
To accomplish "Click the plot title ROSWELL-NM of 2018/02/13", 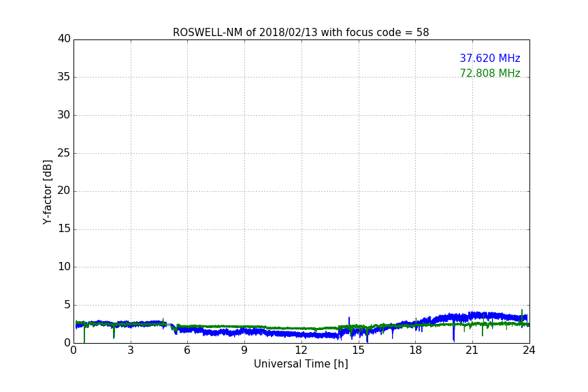I will pyautogui.click(x=301, y=33).
